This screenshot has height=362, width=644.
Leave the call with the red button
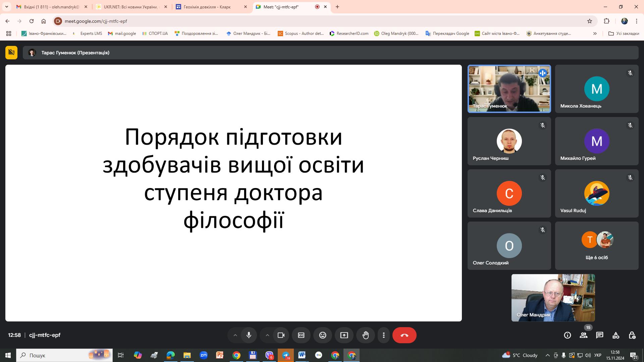(405, 335)
